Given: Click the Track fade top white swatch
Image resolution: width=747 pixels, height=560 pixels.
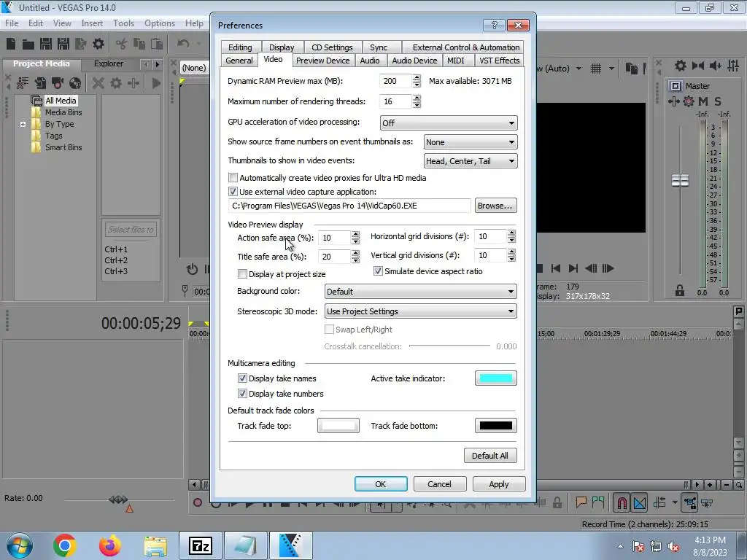Looking at the screenshot, I should 338,425.
